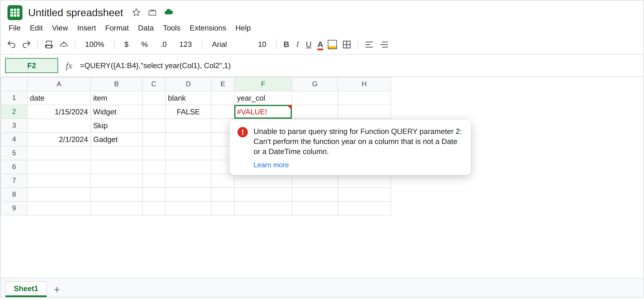
Task: Click the Google Sheets home logo
Action: pyautogui.click(x=15, y=13)
